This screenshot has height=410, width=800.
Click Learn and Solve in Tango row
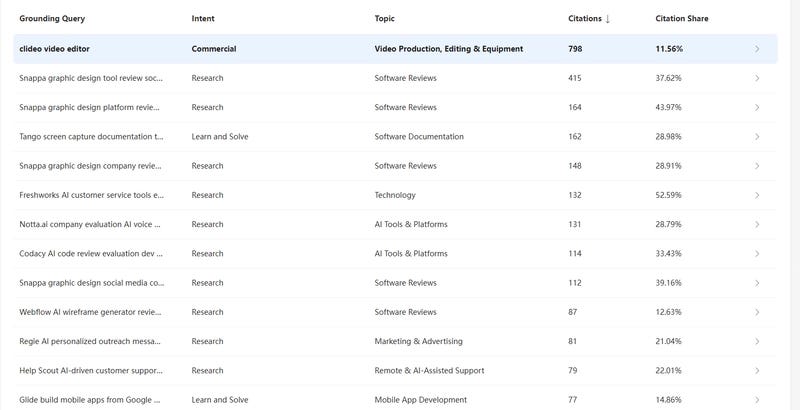[220, 137]
